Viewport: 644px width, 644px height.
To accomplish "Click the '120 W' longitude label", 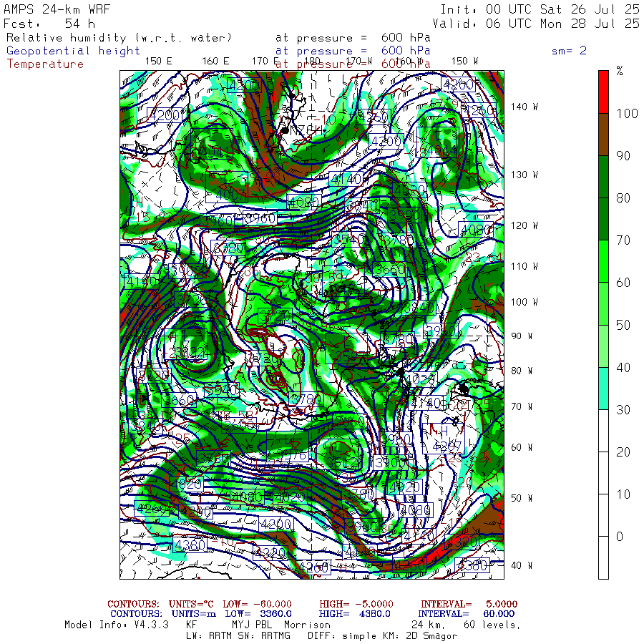I will (x=524, y=226).
